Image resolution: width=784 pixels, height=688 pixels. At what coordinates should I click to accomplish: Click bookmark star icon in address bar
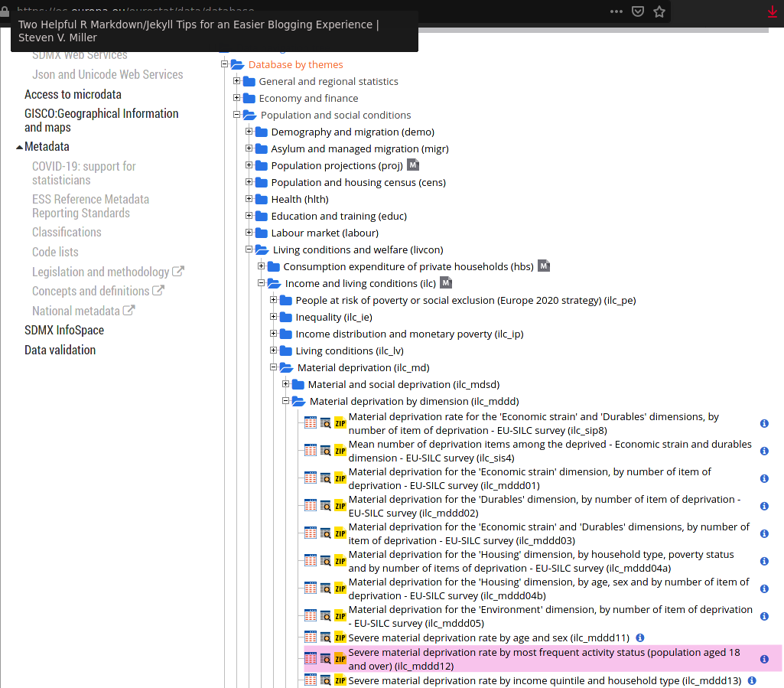[x=659, y=11]
